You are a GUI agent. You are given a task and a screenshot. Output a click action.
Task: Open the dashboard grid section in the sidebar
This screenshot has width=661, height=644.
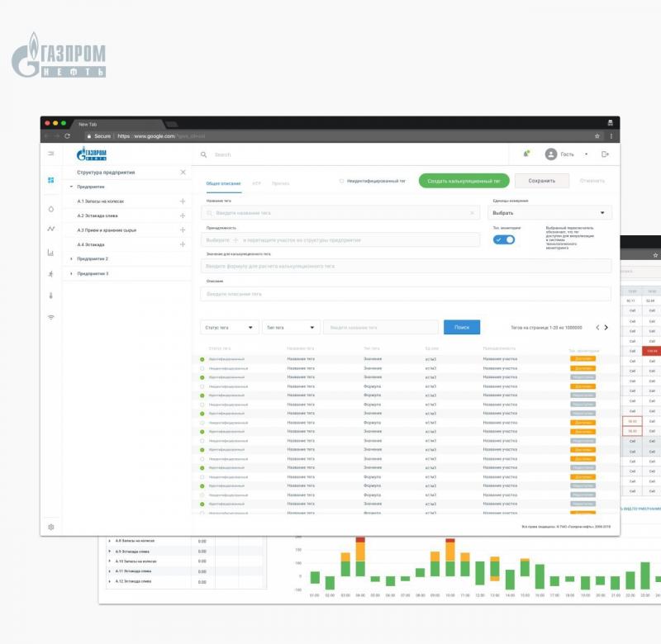pyautogui.click(x=51, y=180)
